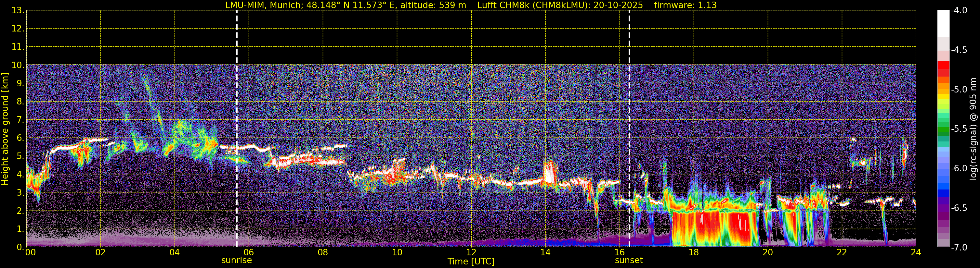Screen dimensions: 980x268
Task: Click the '3.' height axis tick label
Action: coord(20,193)
